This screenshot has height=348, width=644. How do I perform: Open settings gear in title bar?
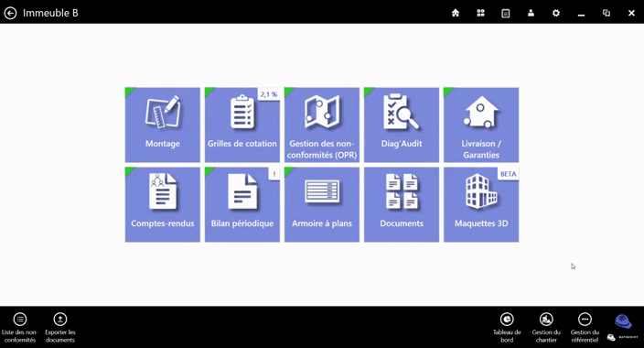click(x=555, y=13)
